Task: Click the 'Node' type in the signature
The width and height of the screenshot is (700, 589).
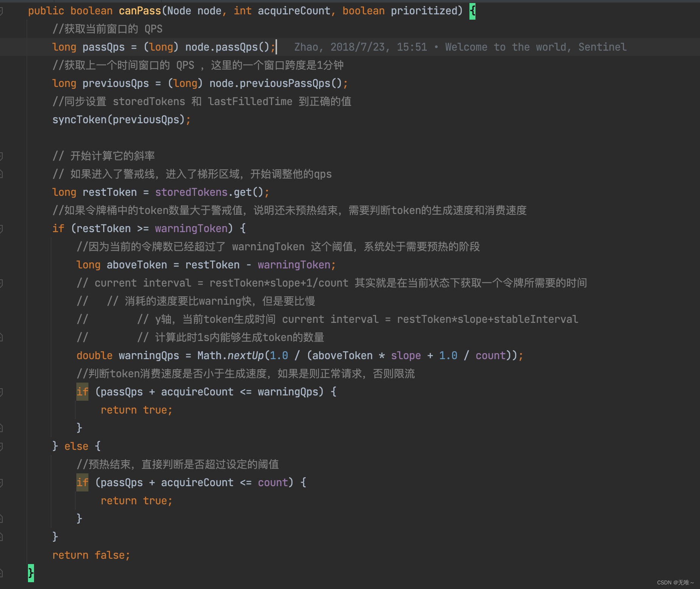Action: pyautogui.click(x=179, y=11)
